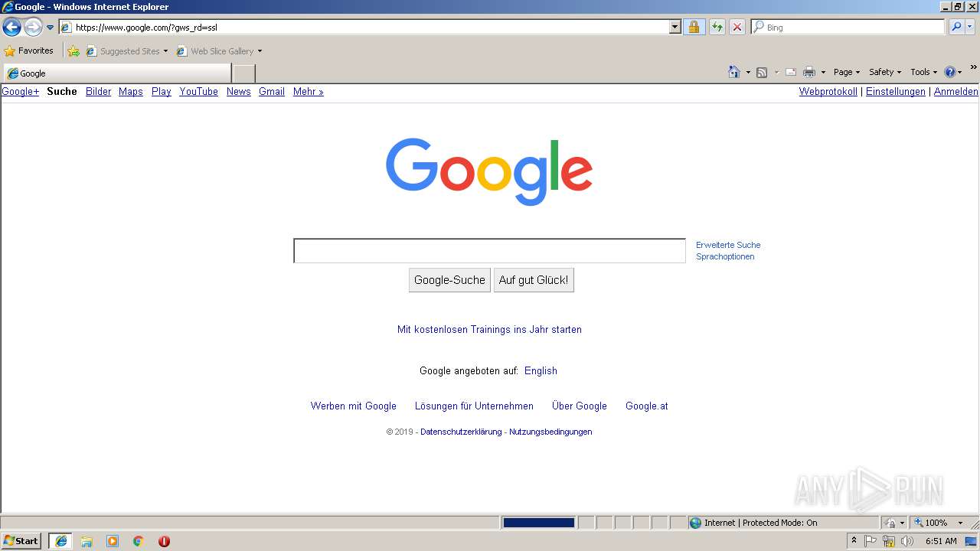
Task: Click the security lock icon
Action: [694, 27]
